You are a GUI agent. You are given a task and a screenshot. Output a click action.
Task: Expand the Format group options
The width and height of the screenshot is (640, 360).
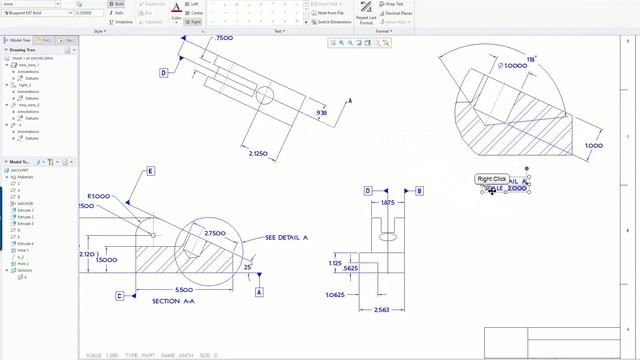(384, 31)
